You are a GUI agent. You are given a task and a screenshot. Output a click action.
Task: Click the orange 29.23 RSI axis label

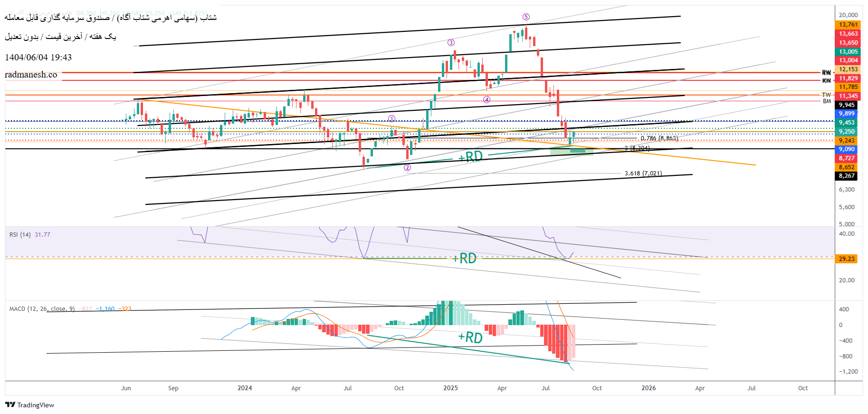[x=847, y=259]
